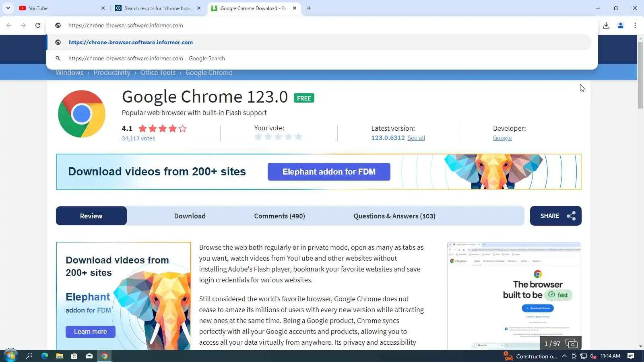Click the Chrome taskbar icon
644x362 pixels.
[x=104, y=356]
